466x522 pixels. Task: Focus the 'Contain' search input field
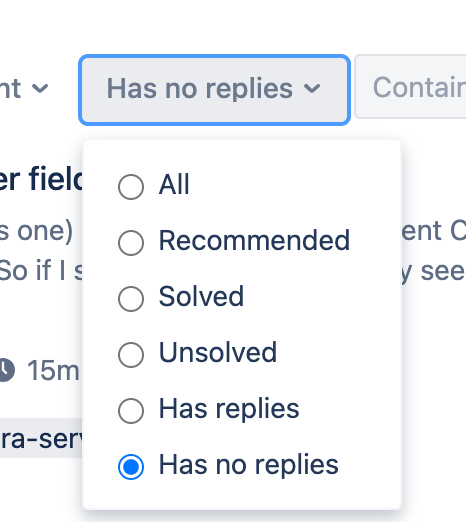[410, 86]
